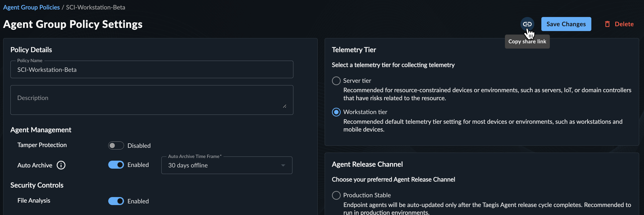Image resolution: width=644 pixels, height=215 pixels.
Task: Click the Agent Group Policy Settings title
Action: (x=73, y=24)
